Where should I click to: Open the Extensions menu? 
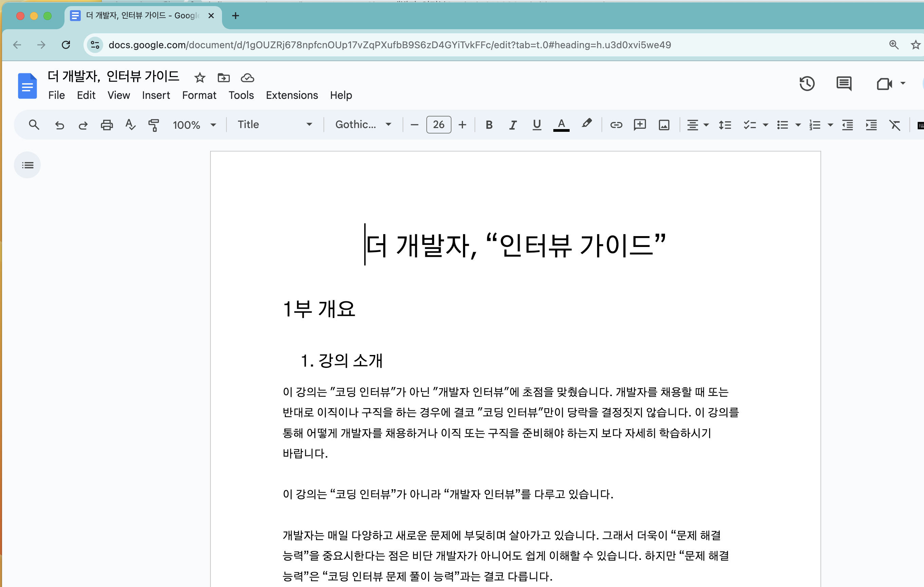tap(292, 95)
